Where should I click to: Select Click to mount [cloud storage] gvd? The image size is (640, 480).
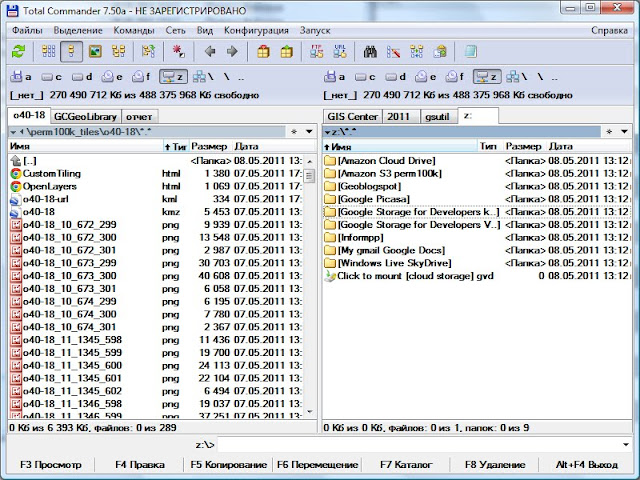(x=476, y=276)
